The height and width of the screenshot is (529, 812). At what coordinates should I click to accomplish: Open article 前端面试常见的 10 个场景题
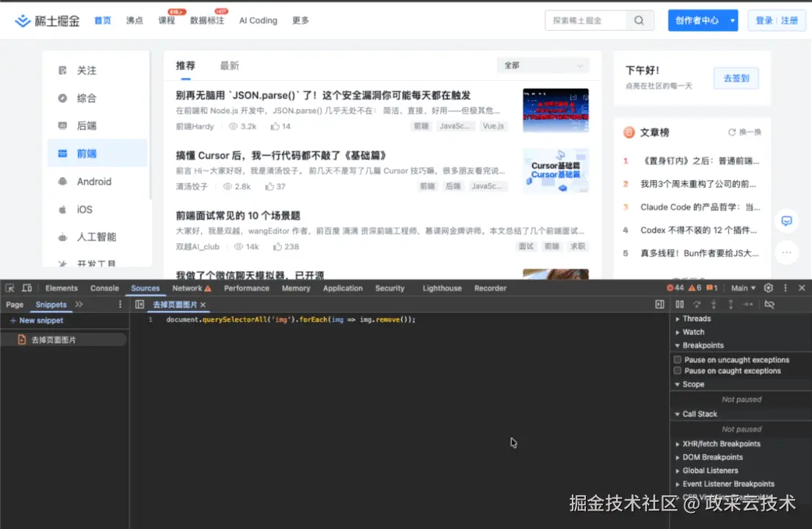(238, 215)
